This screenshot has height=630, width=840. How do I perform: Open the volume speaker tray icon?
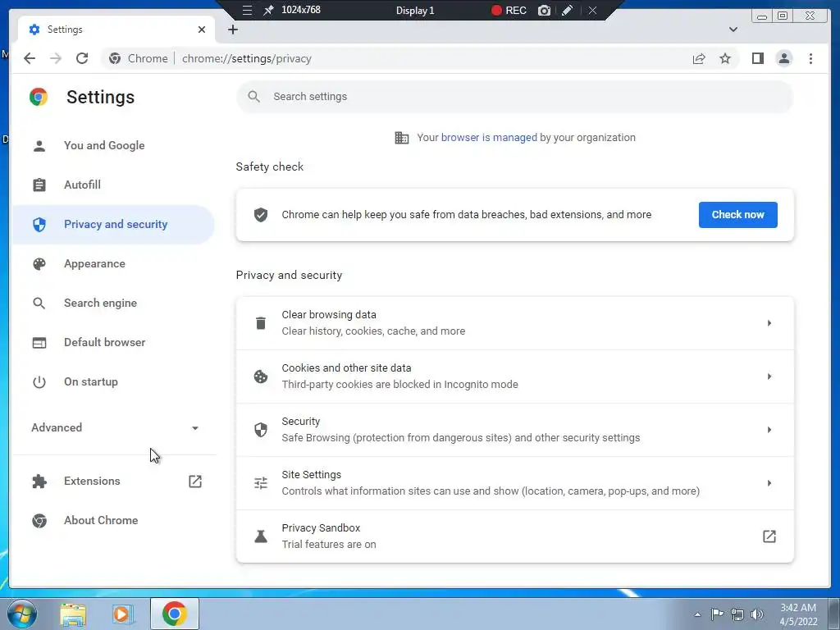(757, 614)
